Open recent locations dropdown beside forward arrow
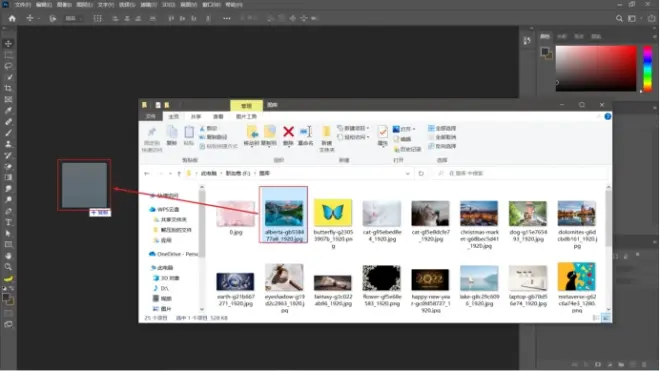This screenshot has height=371, width=660. 170,173
